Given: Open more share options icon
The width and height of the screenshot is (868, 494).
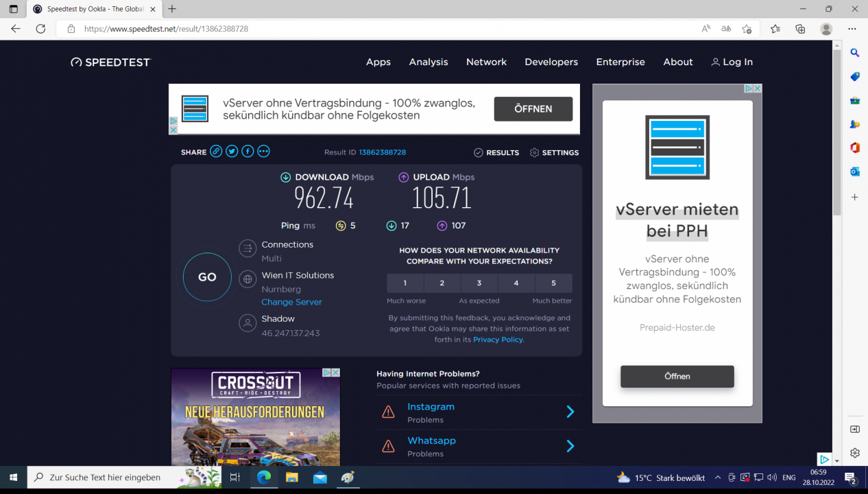Looking at the screenshot, I should pos(263,152).
